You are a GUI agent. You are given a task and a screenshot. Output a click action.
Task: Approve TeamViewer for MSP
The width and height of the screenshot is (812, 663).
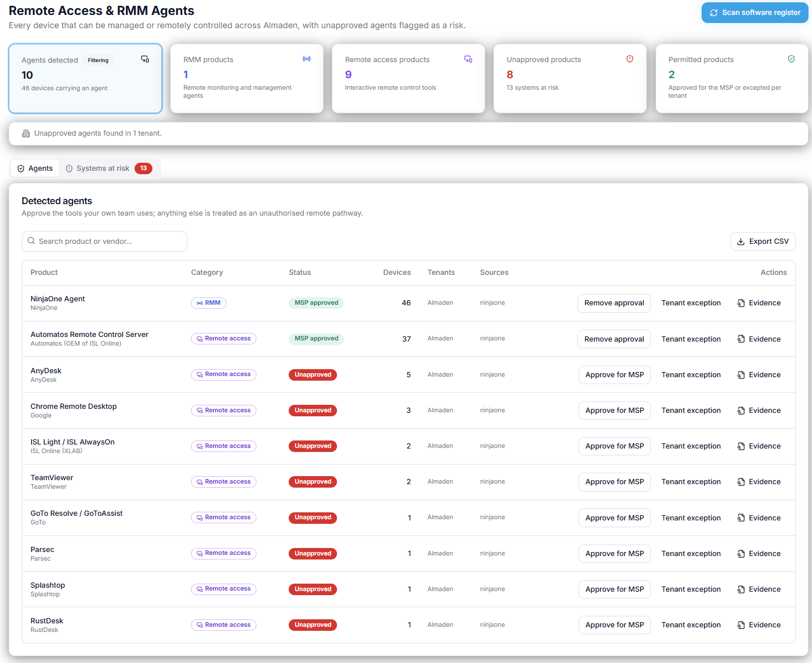click(x=615, y=482)
